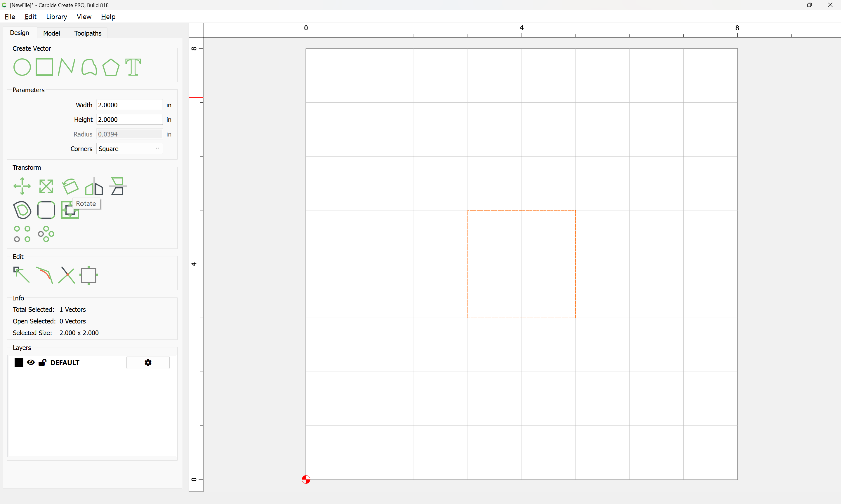The image size is (841, 504).
Task: Select the Circle vector tool
Action: [x=22, y=67]
